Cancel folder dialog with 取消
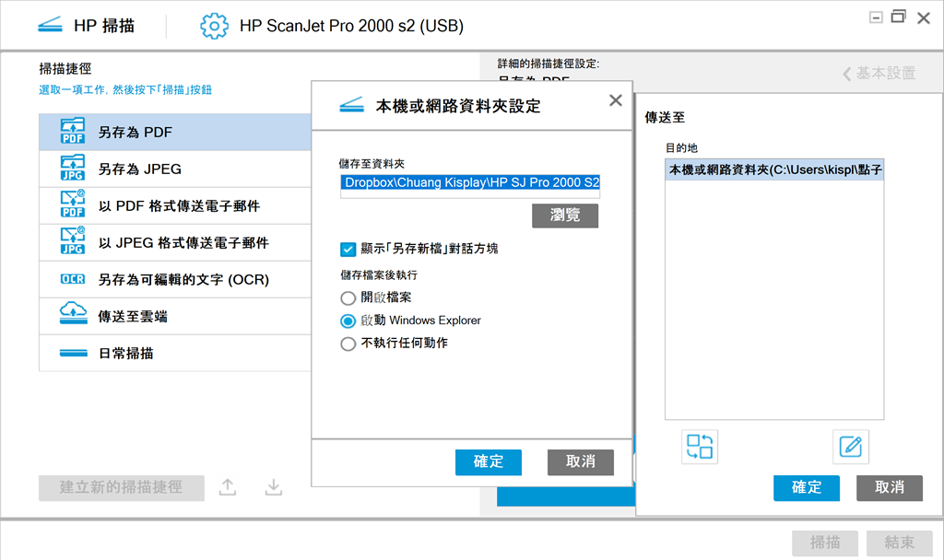944x560 pixels. (581, 462)
